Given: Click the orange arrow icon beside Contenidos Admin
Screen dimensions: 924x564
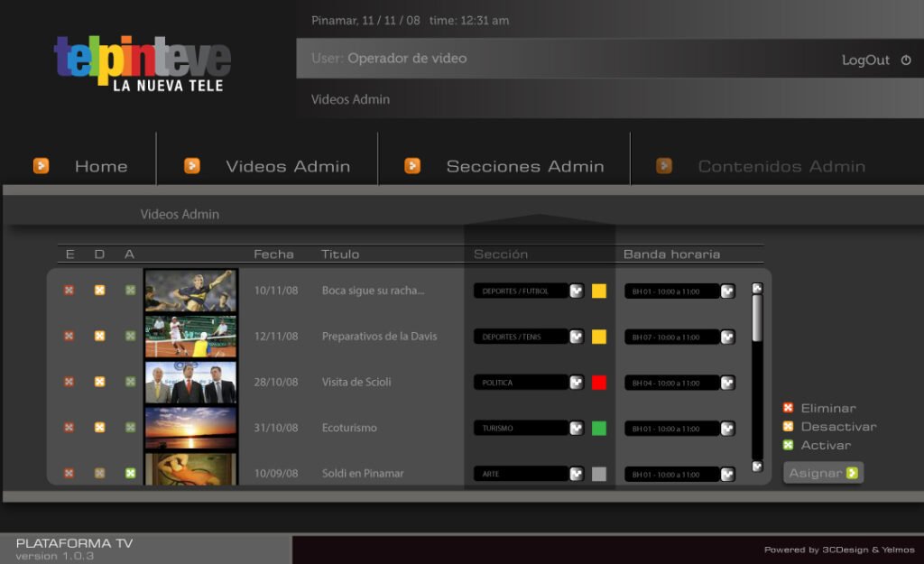Looking at the screenshot, I should (664, 166).
